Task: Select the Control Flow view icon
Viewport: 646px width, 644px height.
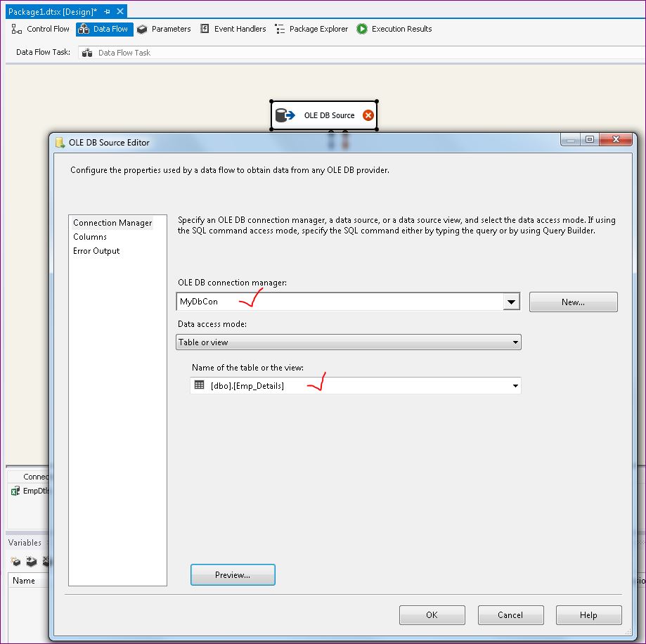Action: pos(15,29)
